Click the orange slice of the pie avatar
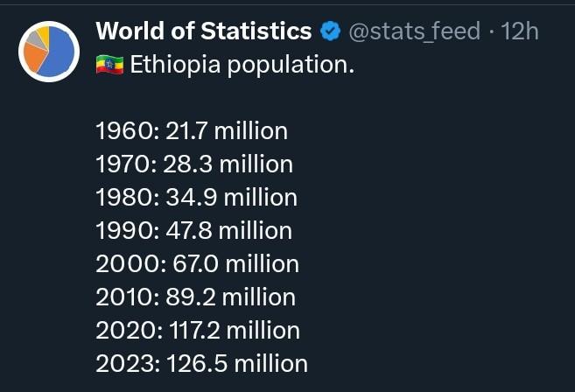575x392 pixels. tap(34, 57)
